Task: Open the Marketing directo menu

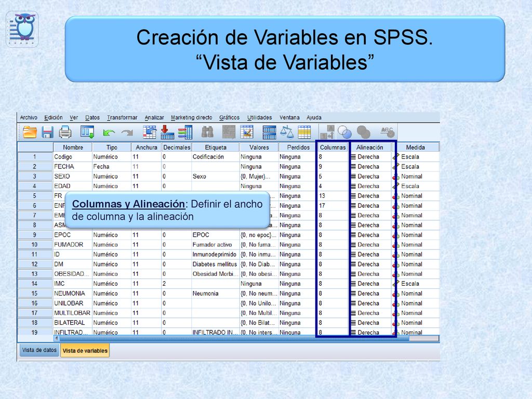Action: pos(191,117)
